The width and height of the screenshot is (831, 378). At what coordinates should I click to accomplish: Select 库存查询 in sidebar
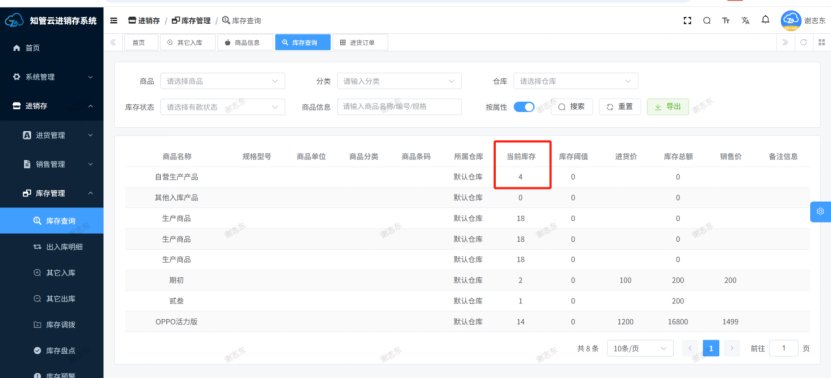(x=51, y=221)
